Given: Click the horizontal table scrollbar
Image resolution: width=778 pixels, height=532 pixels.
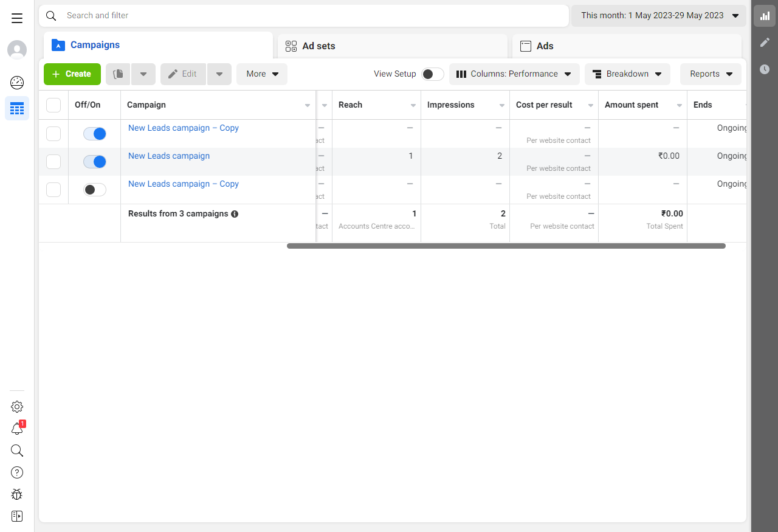Looking at the screenshot, I should tap(506, 246).
